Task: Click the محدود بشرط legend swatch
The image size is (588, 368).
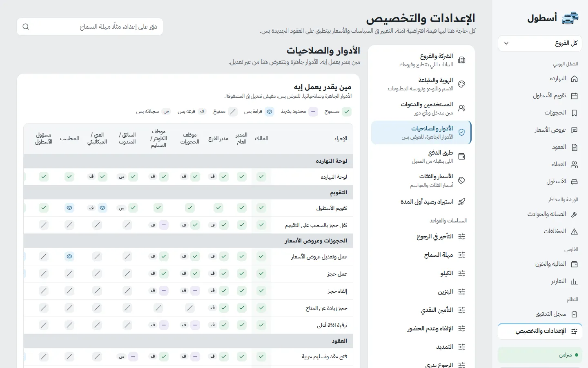Action: (x=313, y=112)
